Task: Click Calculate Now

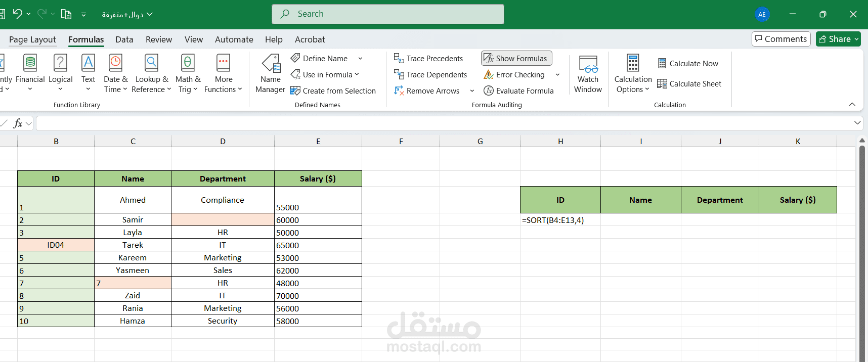Action: click(688, 64)
